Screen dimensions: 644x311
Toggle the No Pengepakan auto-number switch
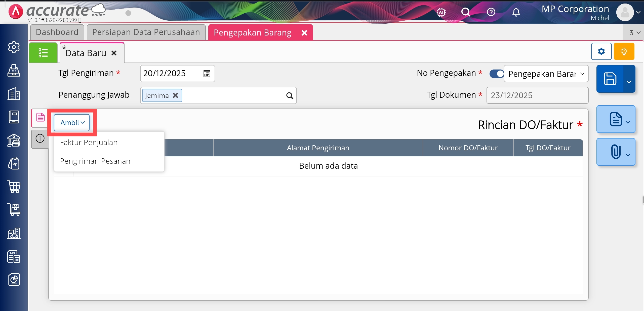tap(497, 74)
